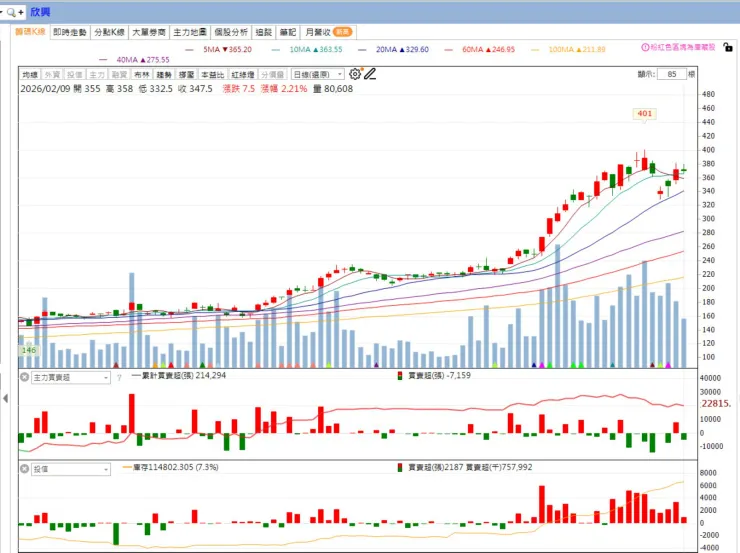Switch to the 大單券商 tab
The width and height of the screenshot is (740, 553).
point(149,32)
